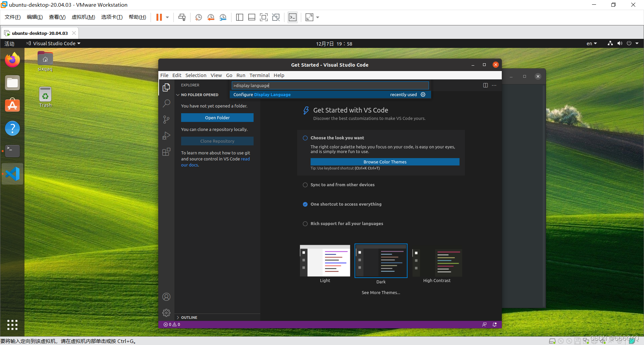The width and height of the screenshot is (644, 345).
Task: Open Files manager from the dock
Action: coord(12,83)
